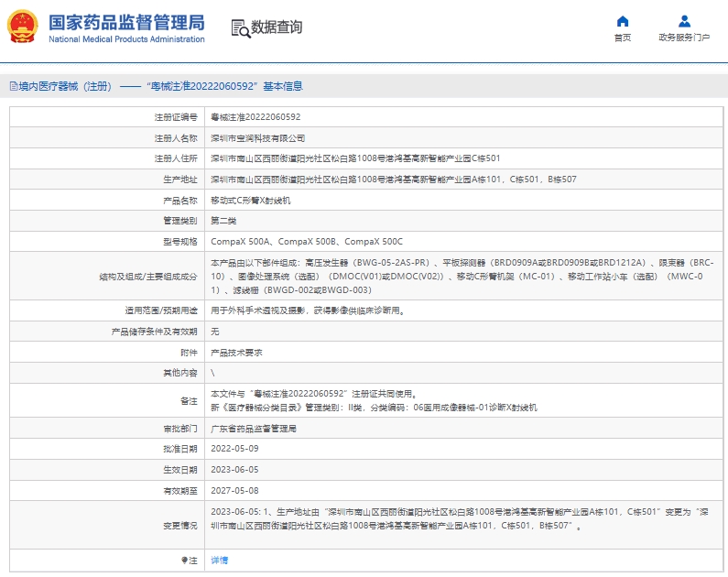Click the 批准日期 row label
The image size is (728, 577).
click(x=180, y=449)
